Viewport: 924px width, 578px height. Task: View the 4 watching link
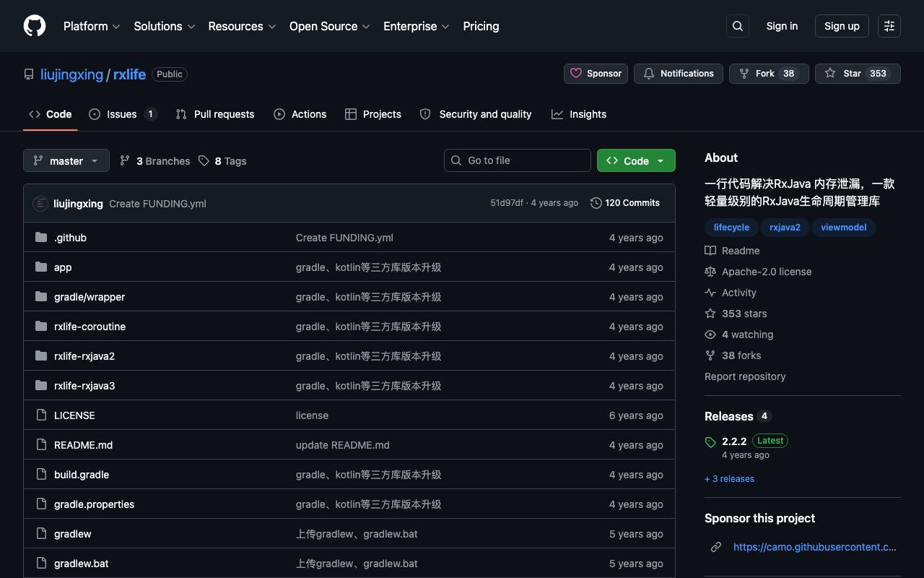tap(738, 335)
